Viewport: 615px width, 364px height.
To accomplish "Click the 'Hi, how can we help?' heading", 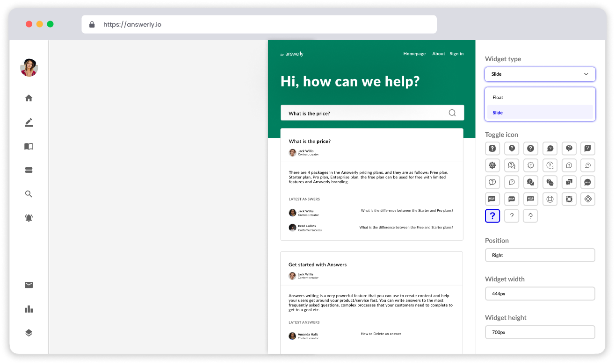I will [350, 82].
